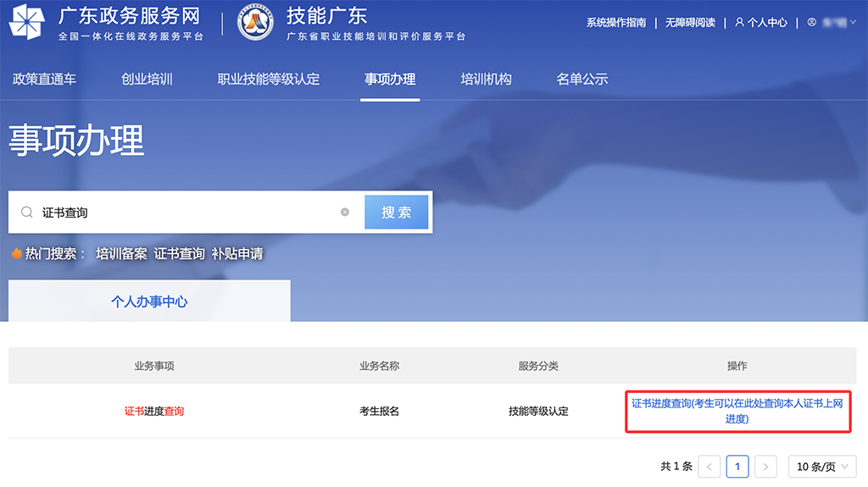868x487 pixels.
Task: Click the 补贴申请 hot search link
Action: (x=237, y=253)
